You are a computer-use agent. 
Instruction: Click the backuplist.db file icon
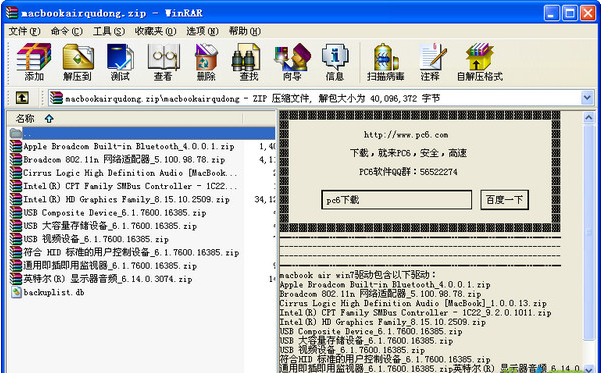pos(16,292)
